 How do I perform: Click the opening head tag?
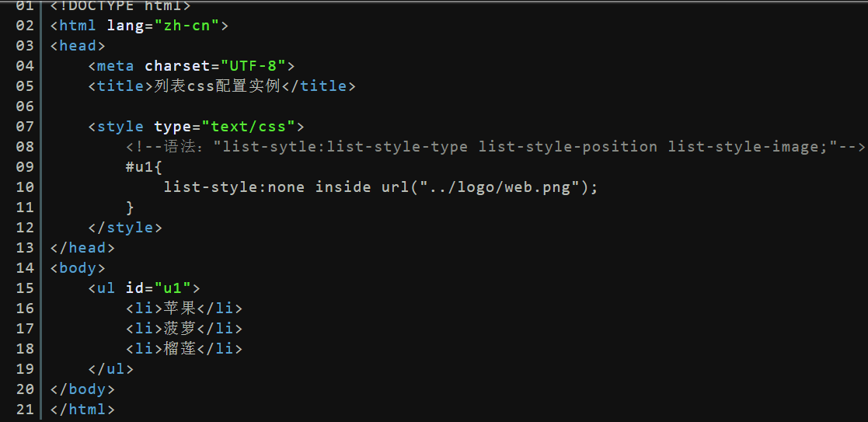tap(78, 45)
